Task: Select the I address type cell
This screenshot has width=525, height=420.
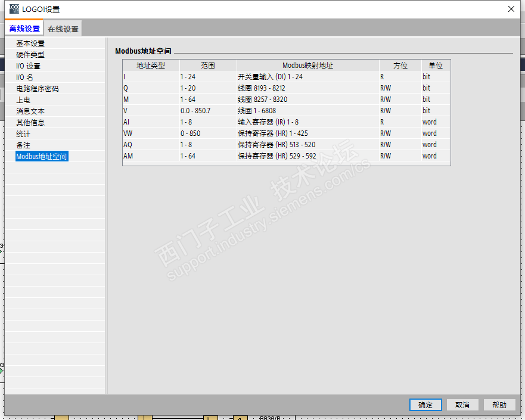Action: pos(151,77)
